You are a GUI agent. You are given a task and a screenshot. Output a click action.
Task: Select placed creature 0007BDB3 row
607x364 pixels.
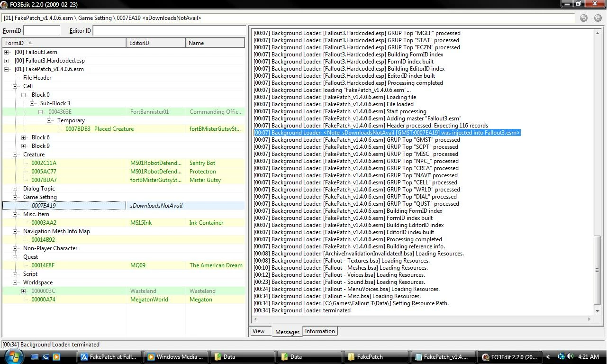(123, 129)
